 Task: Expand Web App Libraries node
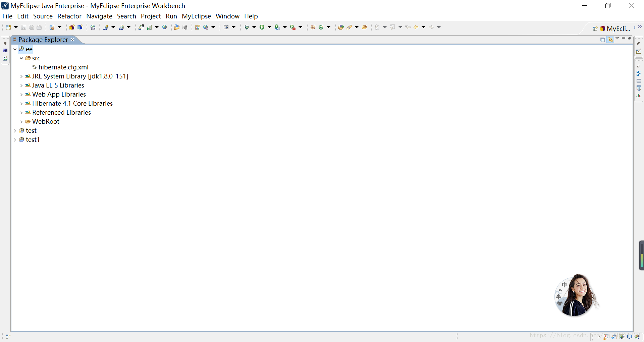(x=21, y=95)
